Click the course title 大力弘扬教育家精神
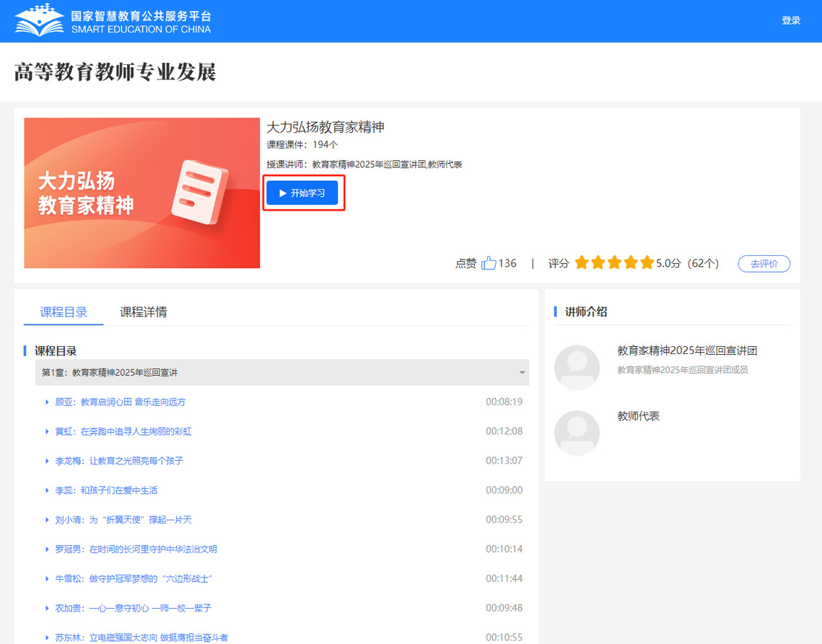Viewport: 822px width, 644px height. coord(325,127)
